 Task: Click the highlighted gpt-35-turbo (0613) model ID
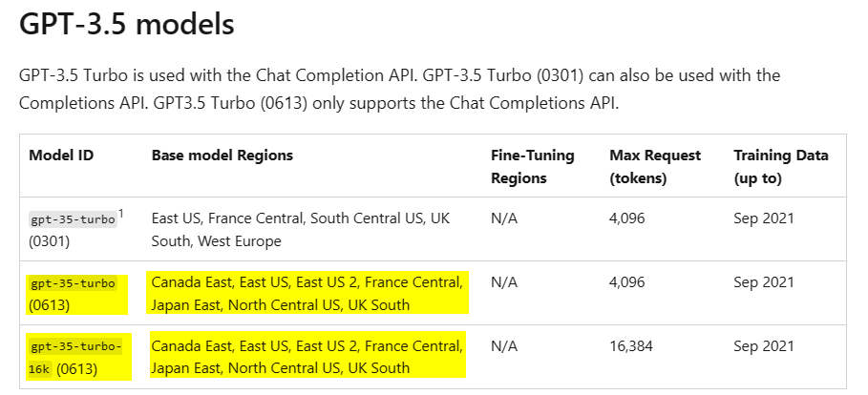pyautogui.click(x=73, y=294)
